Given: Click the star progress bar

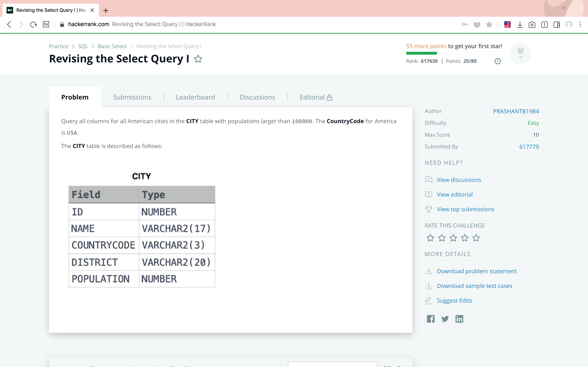Looking at the screenshot, I should (x=454, y=53).
